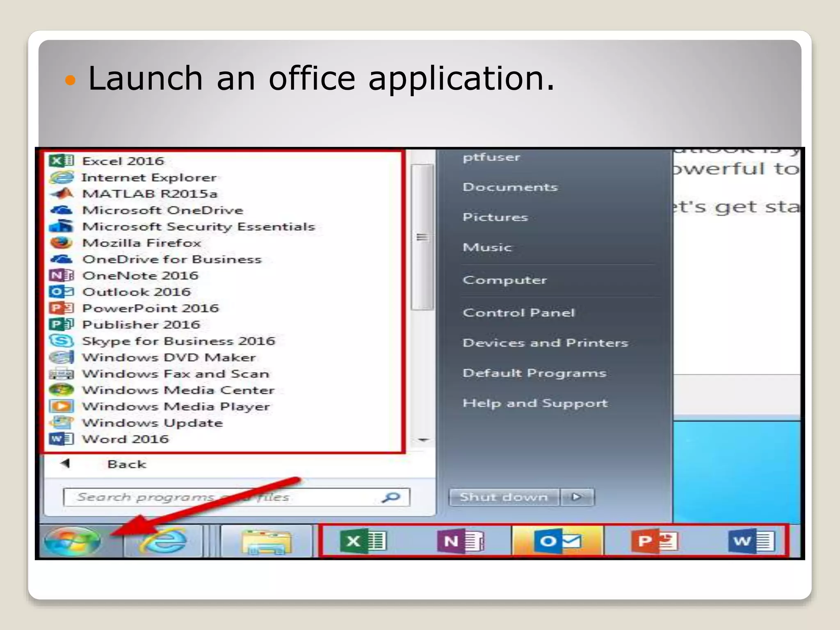Open File Explorer from the taskbar
The image size is (840, 630).
pyautogui.click(x=267, y=541)
